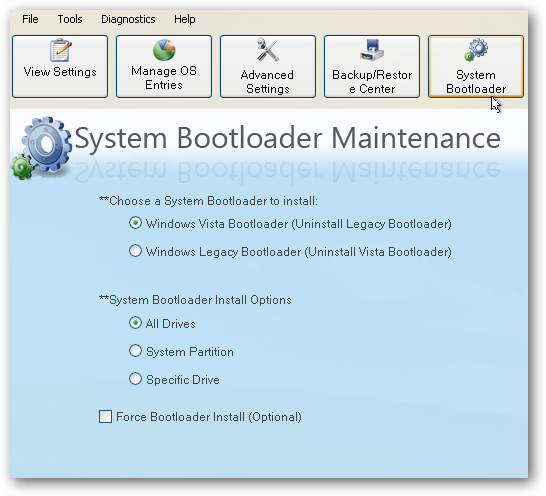Open the File menu
This screenshot has width=546, height=496.
30,19
